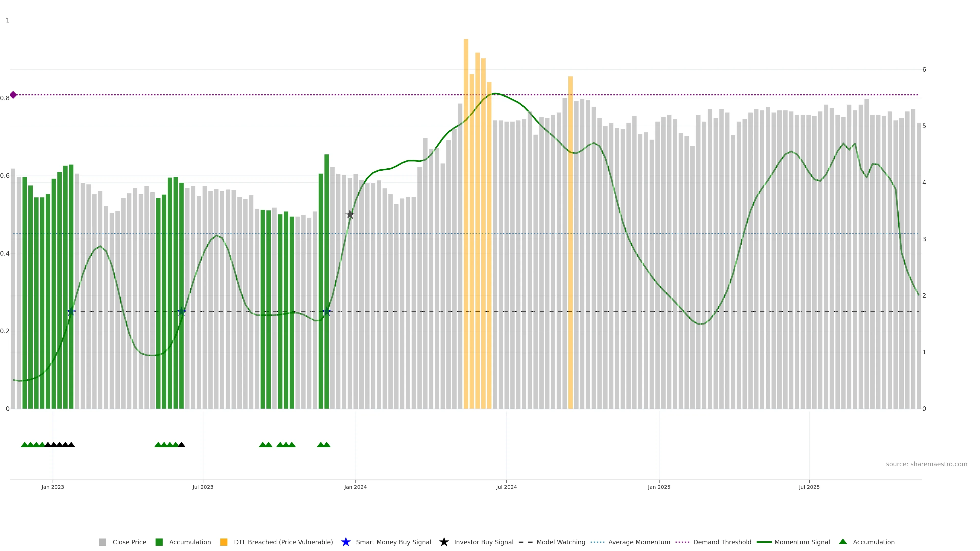Image resolution: width=980 pixels, height=551 pixels.
Task: Click the blue Smart Money Buy Signal star
Action: pos(346,542)
